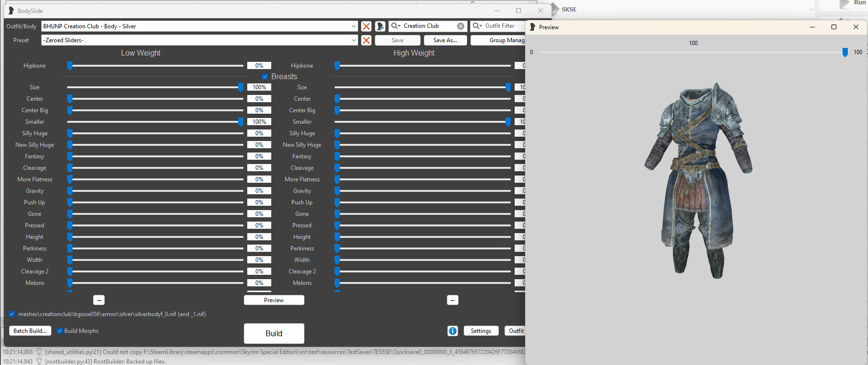This screenshot has width=868, height=365.
Task: Click the High Weight Push Up slider
Action: [x=422, y=202]
